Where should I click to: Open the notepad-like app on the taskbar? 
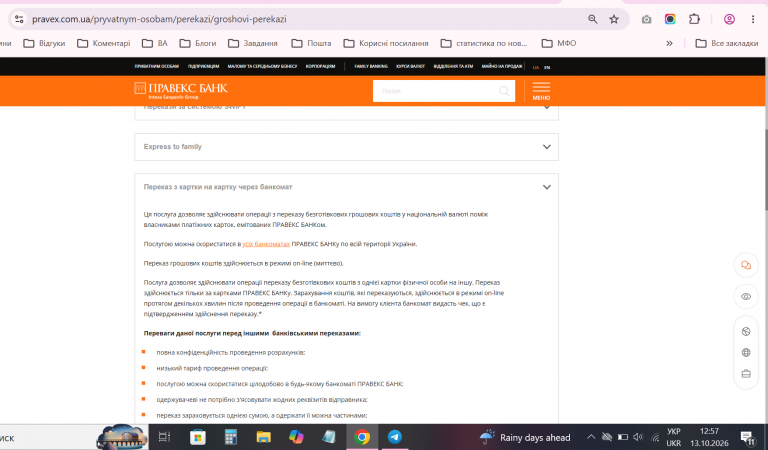[x=329, y=437]
